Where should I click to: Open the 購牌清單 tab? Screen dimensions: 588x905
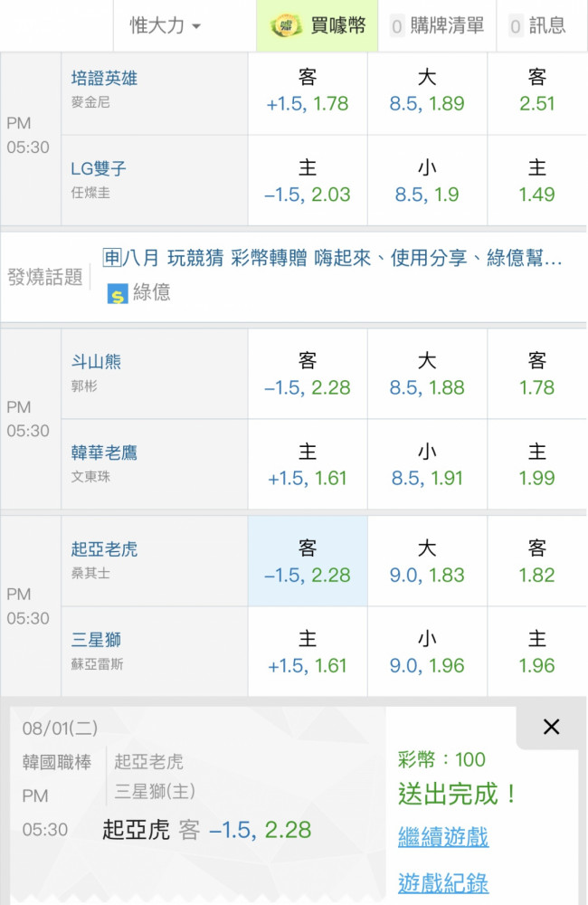click(437, 25)
